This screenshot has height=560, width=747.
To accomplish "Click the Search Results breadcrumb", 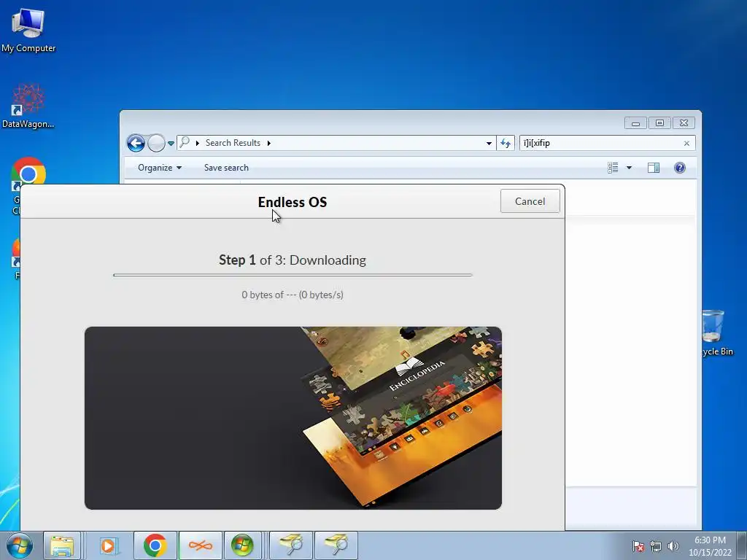I will tap(233, 143).
